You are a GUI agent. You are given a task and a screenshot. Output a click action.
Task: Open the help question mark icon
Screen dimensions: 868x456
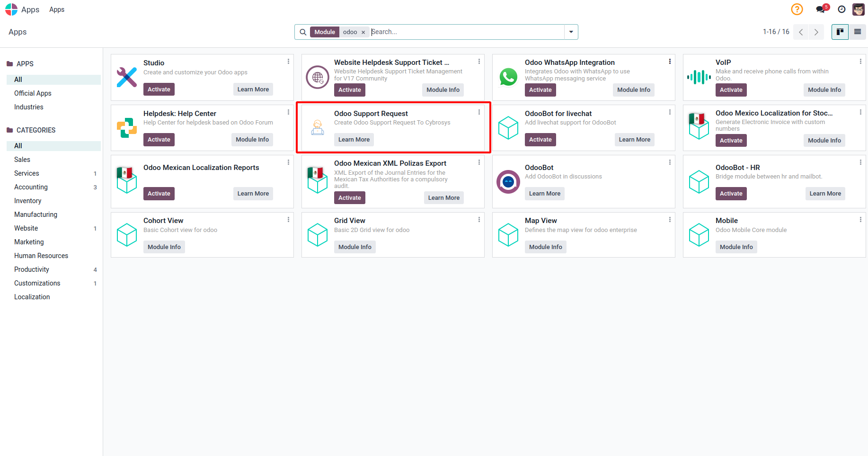(797, 9)
